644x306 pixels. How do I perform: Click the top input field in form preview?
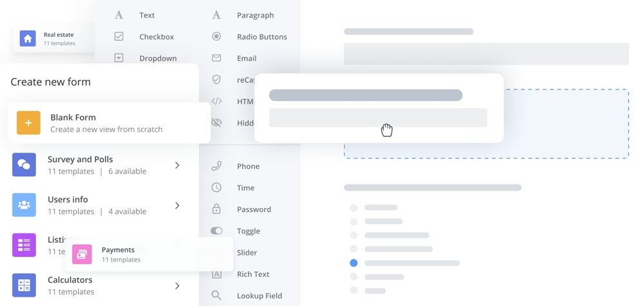[486, 53]
